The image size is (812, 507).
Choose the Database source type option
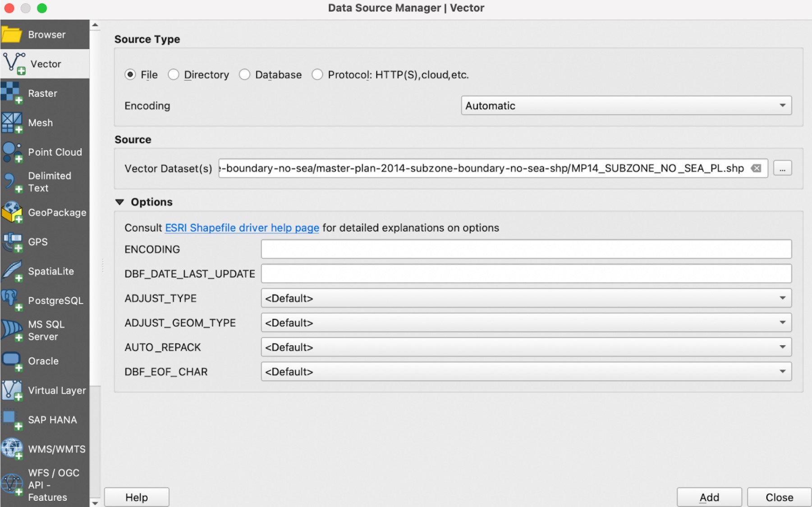click(245, 75)
